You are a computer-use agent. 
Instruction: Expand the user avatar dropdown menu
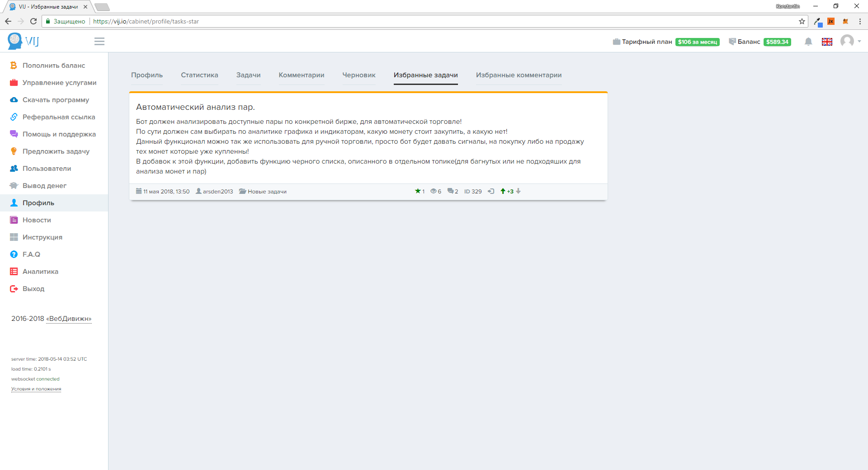pyautogui.click(x=850, y=41)
